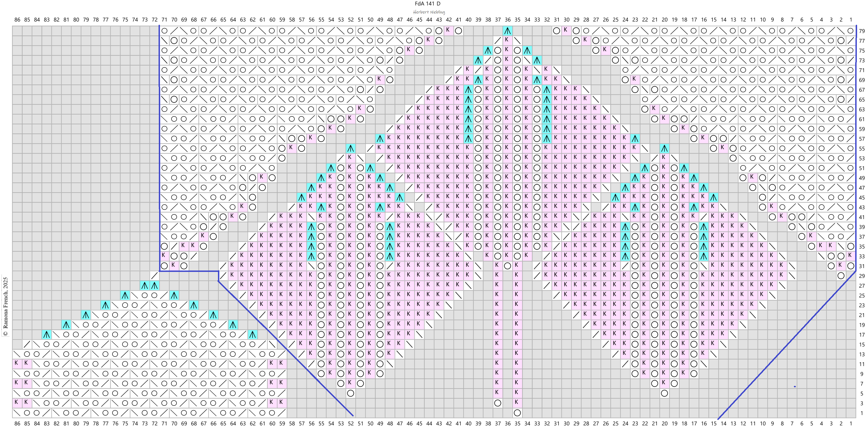
Task: Click the yarn-over circle at row 29, column 2
Action: pyautogui.click(x=841, y=276)
